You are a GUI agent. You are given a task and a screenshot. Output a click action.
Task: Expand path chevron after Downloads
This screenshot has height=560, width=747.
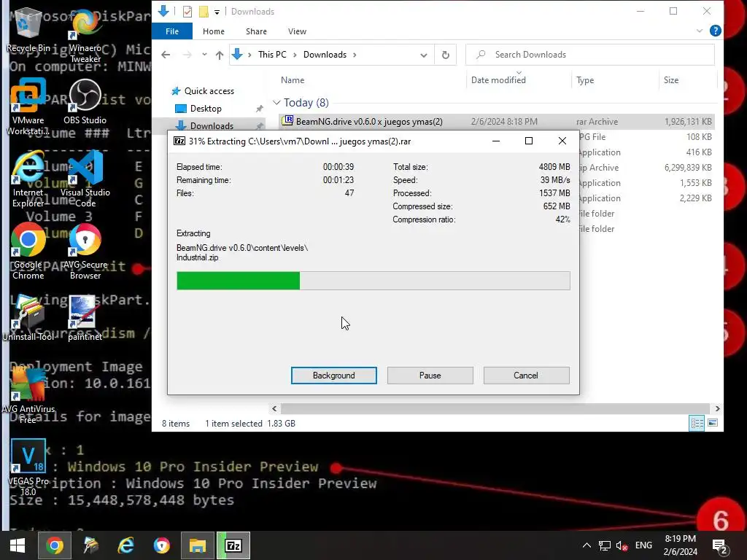(x=355, y=55)
